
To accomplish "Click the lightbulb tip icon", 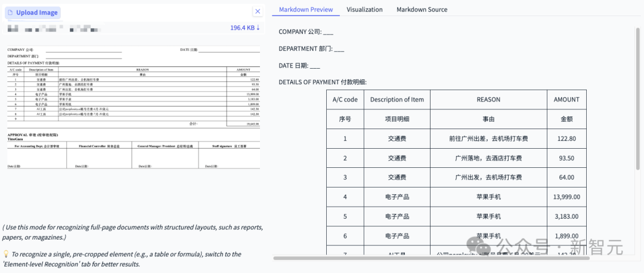I will tap(5, 254).
